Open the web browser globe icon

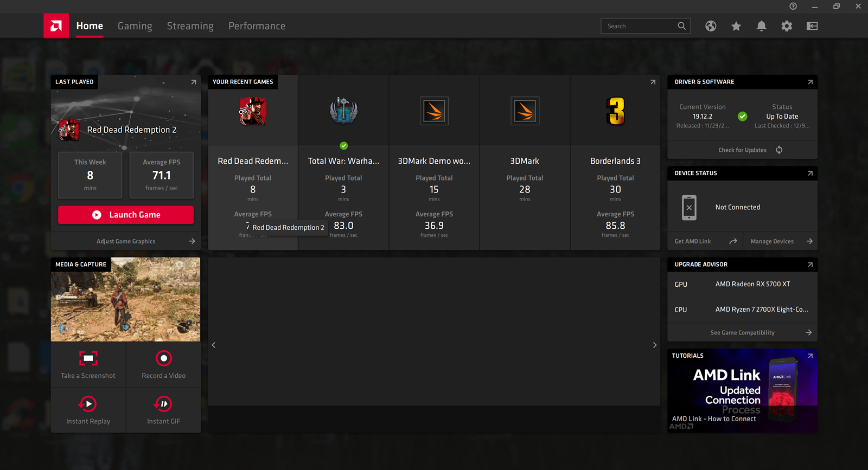coord(711,26)
